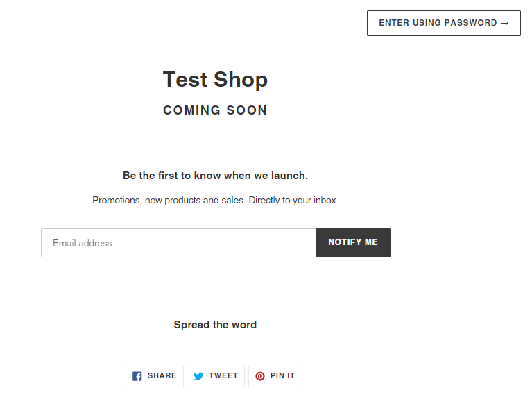This screenshot has width=532, height=406.
Task: Click the SHARE label text
Action: (162, 375)
